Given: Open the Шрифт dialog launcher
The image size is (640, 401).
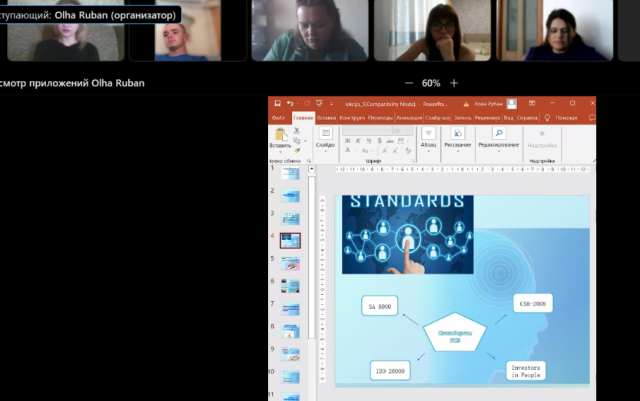Looking at the screenshot, I should (413, 161).
